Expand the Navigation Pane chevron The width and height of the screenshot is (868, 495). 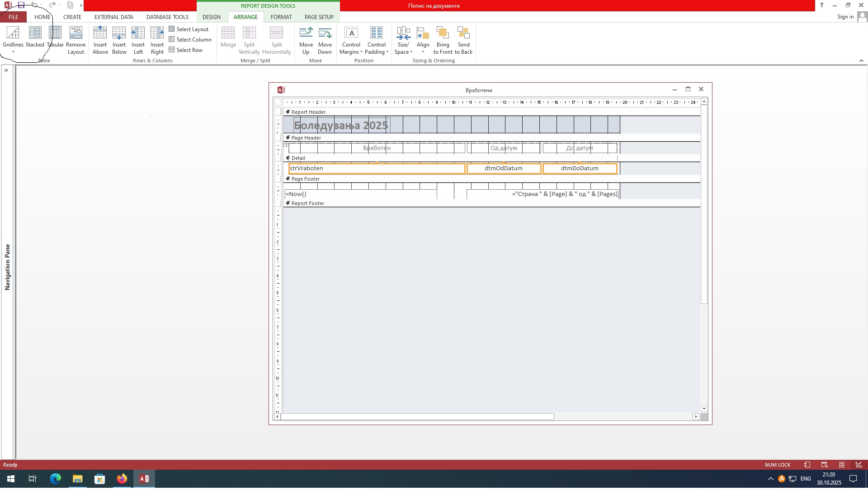pos(6,70)
